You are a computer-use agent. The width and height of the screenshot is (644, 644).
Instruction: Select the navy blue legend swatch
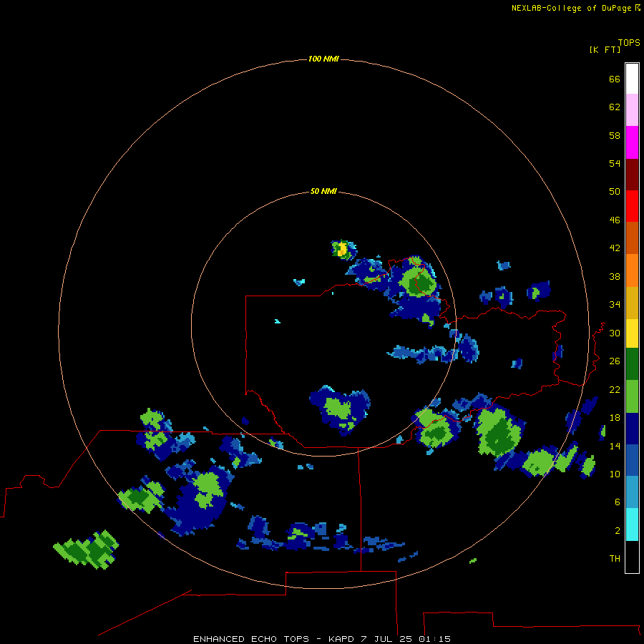tap(632, 429)
